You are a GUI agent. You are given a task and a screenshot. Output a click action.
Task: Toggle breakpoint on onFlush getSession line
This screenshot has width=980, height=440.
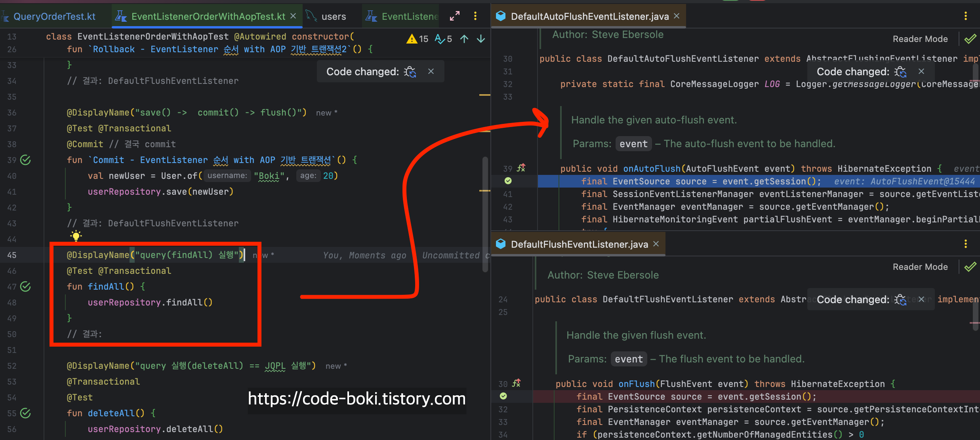(x=503, y=396)
